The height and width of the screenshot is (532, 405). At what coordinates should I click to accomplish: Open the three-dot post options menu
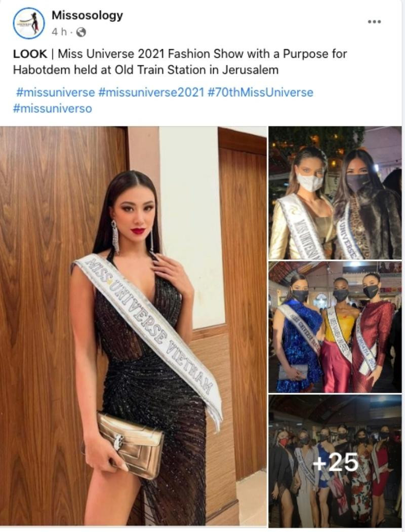pyautogui.click(x=374, y=22)
